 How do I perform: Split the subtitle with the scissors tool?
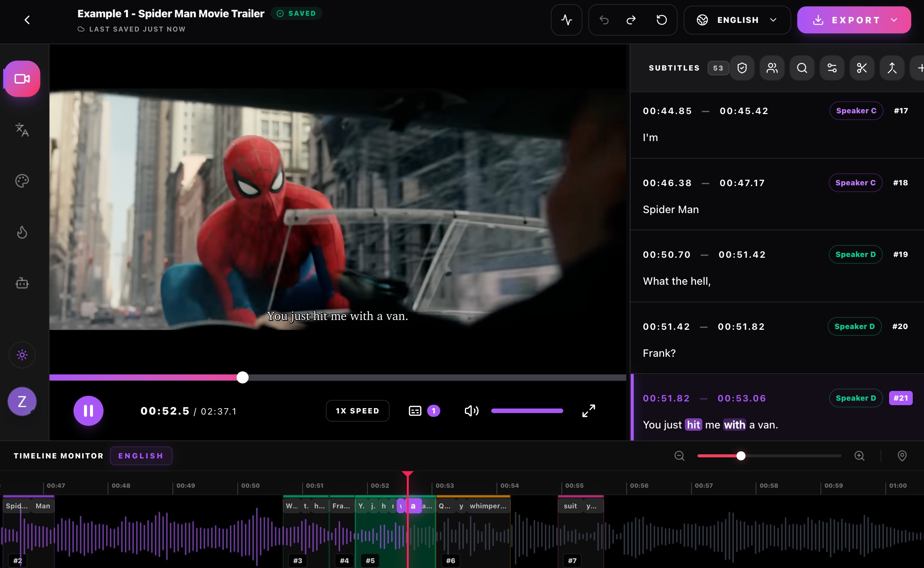[862, 68]
